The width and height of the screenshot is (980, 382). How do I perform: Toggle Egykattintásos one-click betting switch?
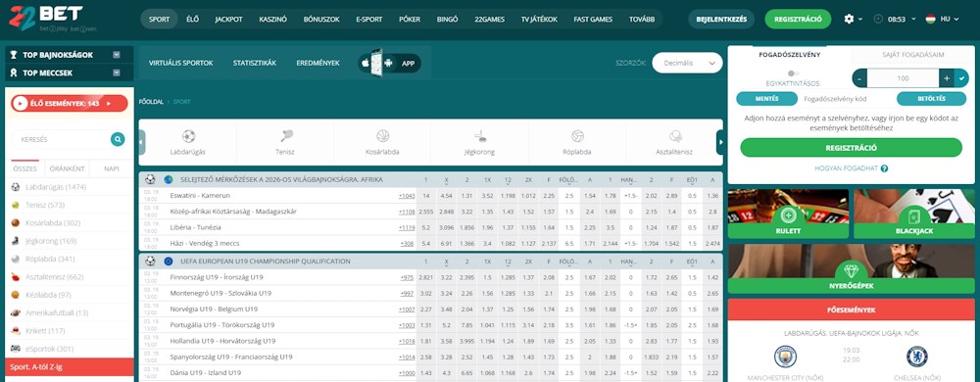794,73
